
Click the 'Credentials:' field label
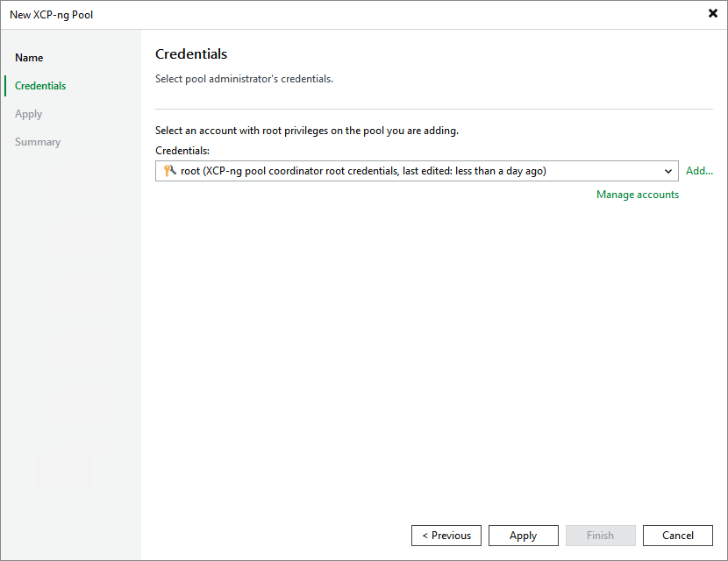[x=182, y=151]
